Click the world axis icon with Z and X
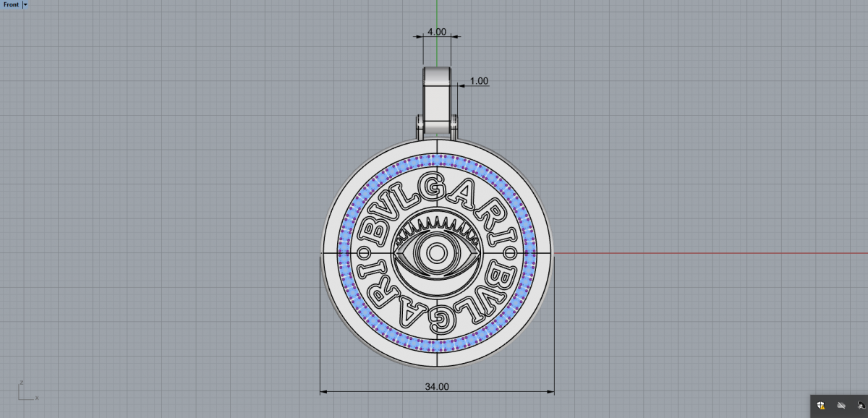Screen dimensions: 868x418 click(x=27, y=391)
